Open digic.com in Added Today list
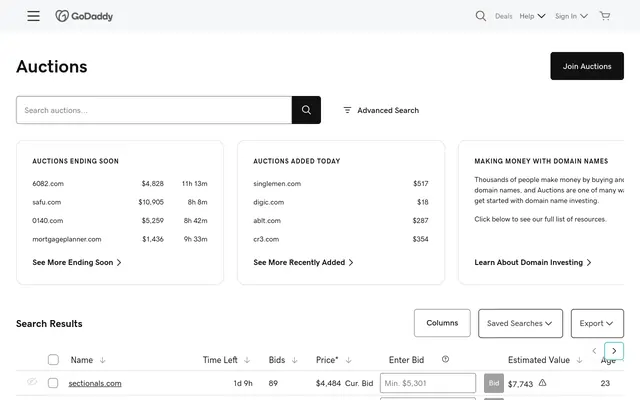640x400 pixels. point(268,202)
